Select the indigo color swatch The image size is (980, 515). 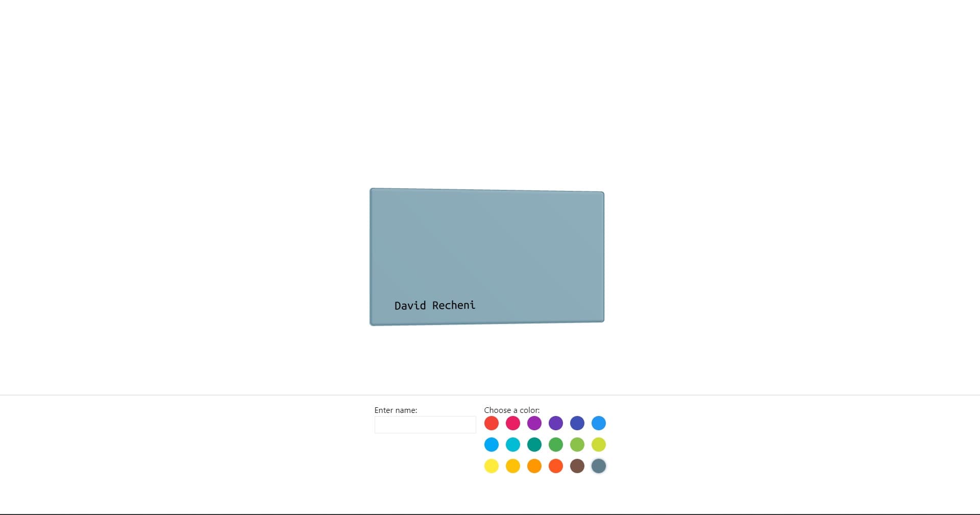tap(577, 423)
